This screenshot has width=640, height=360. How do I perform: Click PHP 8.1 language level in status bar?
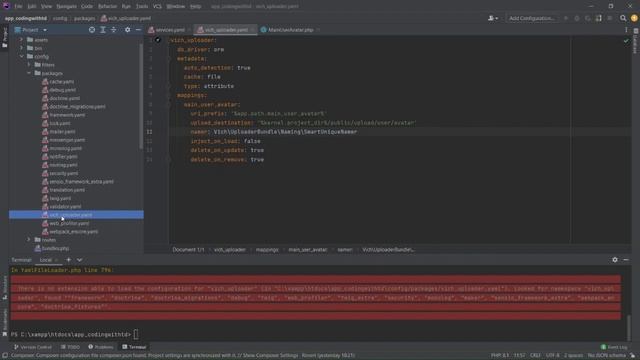tap(500, 356)
